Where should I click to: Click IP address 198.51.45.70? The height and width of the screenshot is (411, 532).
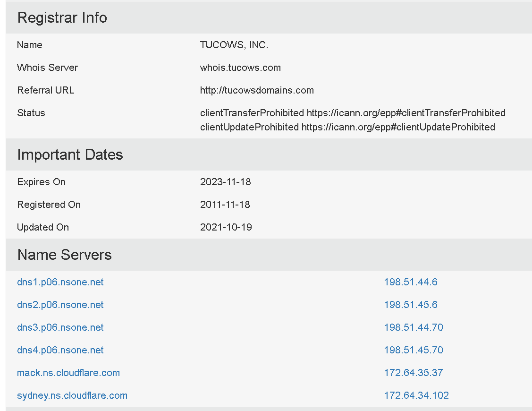point(413,350)
